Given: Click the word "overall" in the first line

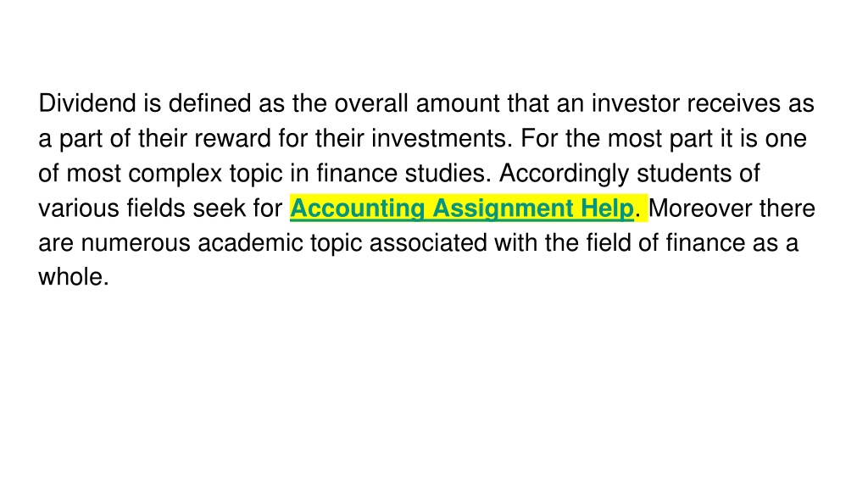Looking at the screenshot, I should pos(371,103).
